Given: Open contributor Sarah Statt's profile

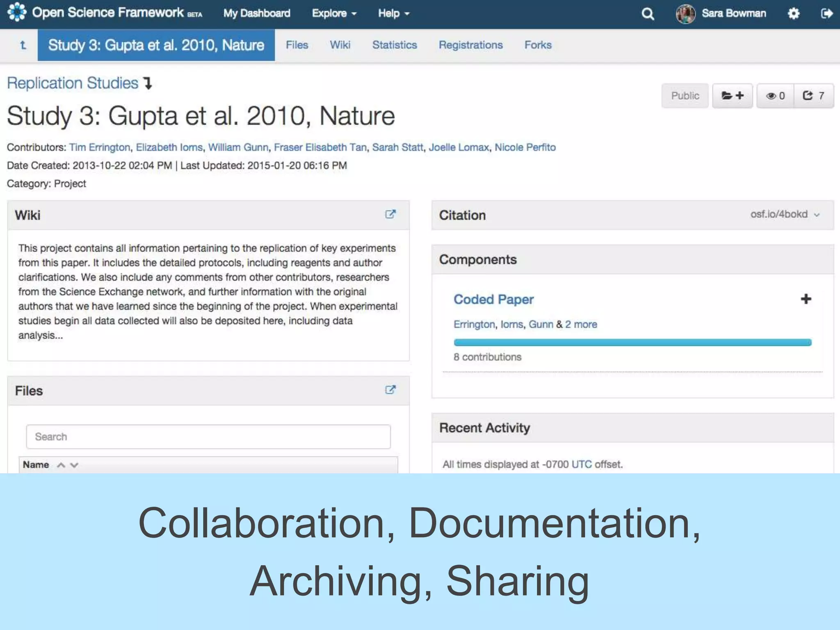Looking at the screenshot, I should (x=397, y=147).
